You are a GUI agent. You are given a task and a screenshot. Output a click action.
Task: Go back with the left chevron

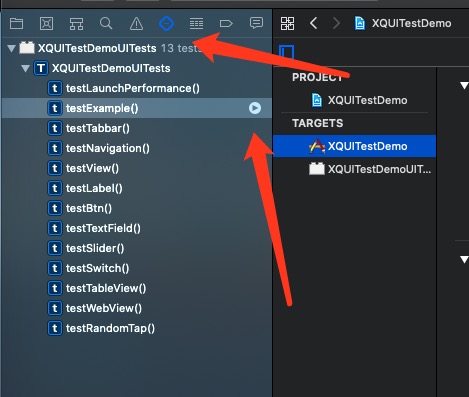click(313, 23)
